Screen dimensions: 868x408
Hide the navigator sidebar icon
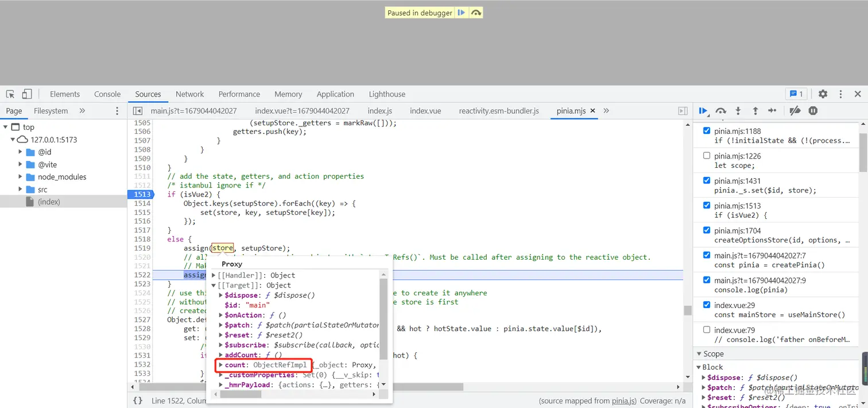pos(138,111)
